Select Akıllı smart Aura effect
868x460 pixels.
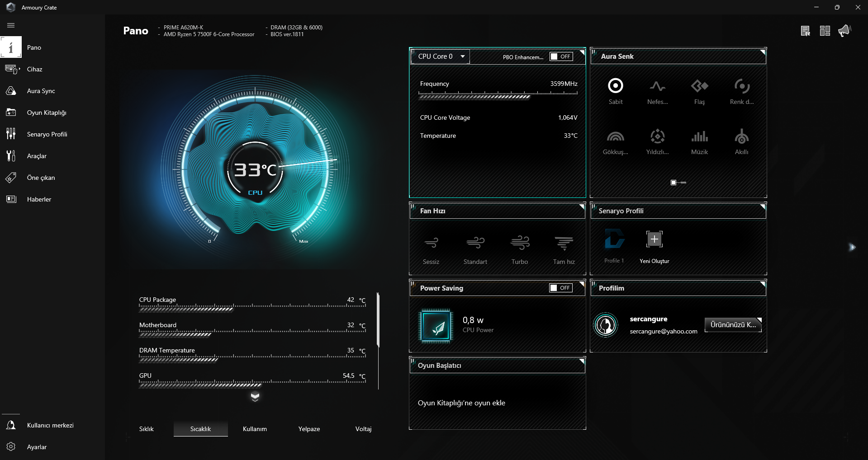(x=741, y=141)
